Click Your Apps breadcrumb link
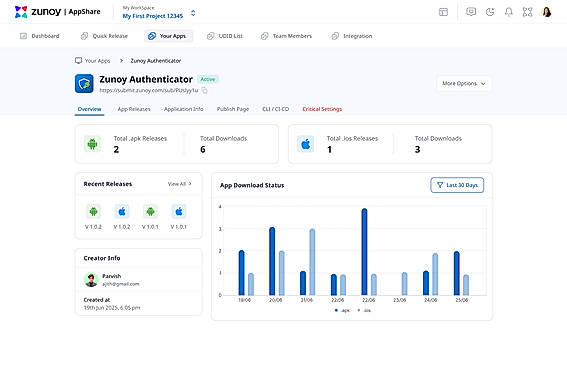 tap(93, 61)
